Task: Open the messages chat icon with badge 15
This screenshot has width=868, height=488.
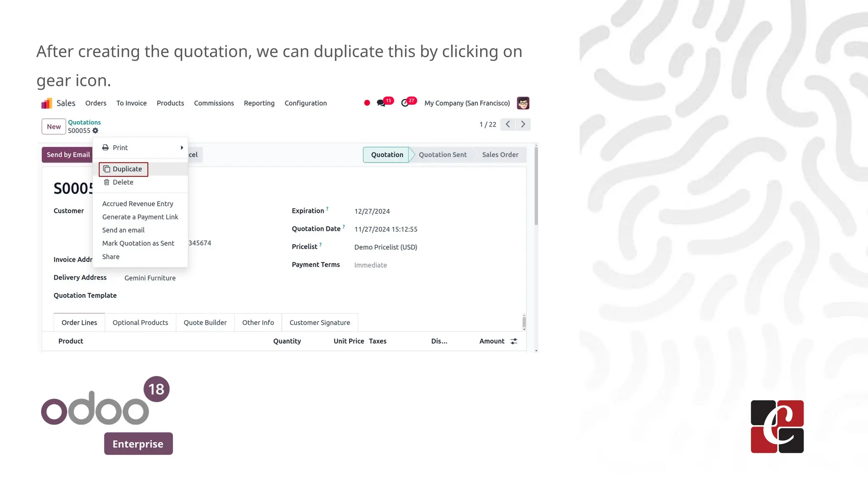Action: [x=381, y=103]
